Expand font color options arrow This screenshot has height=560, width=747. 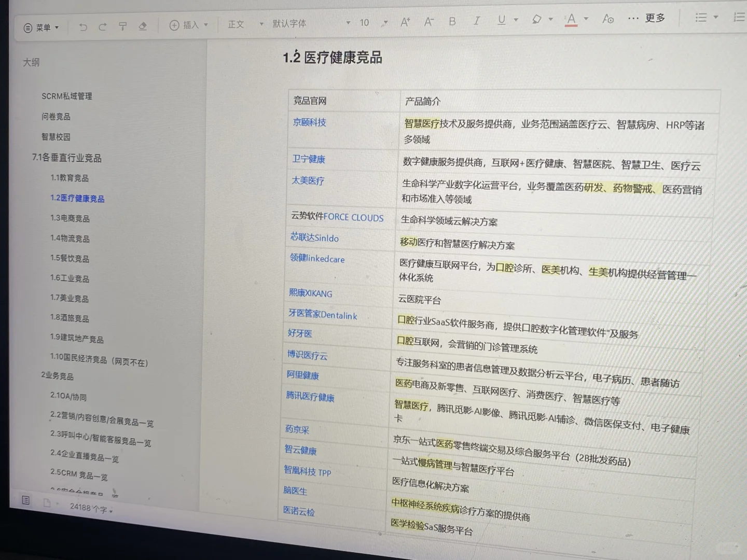coord(586,19)
